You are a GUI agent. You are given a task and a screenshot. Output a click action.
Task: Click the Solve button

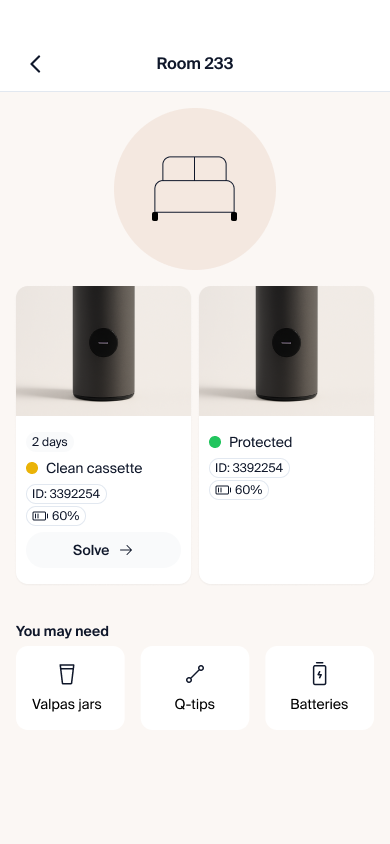tap(103, 550)
